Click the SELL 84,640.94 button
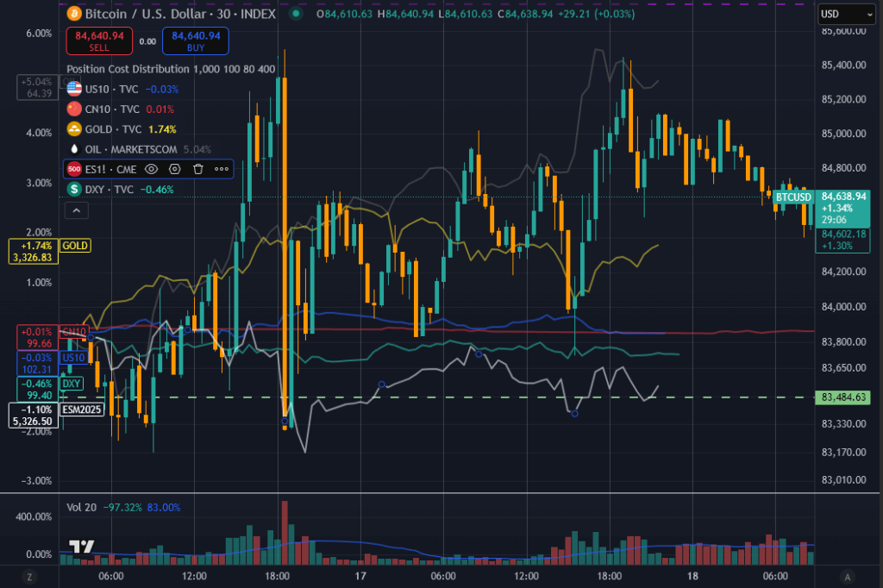 click(99, 41)
